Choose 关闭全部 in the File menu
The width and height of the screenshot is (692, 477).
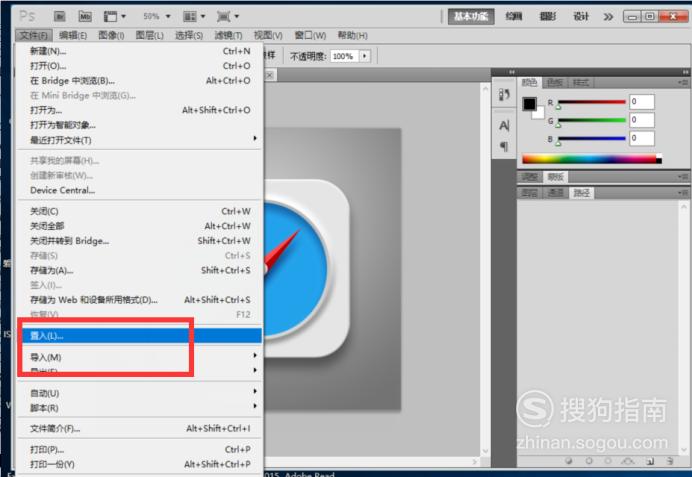[140, 226]
